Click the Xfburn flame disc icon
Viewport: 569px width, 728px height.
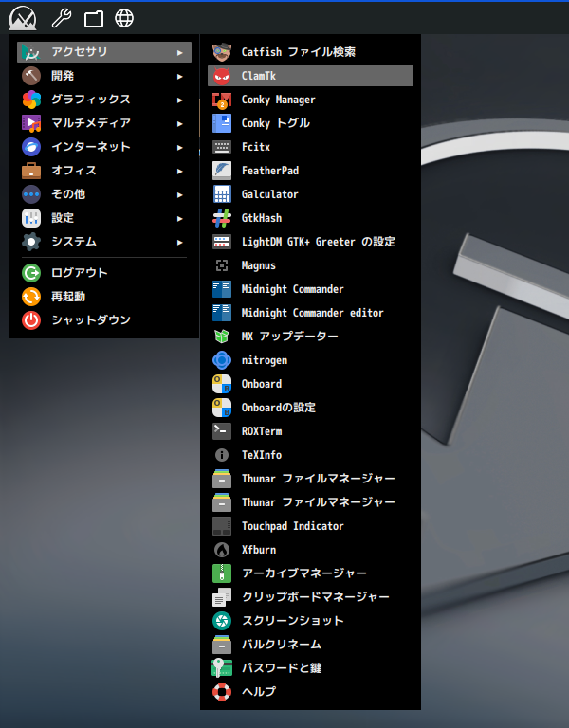pos(222,549)
